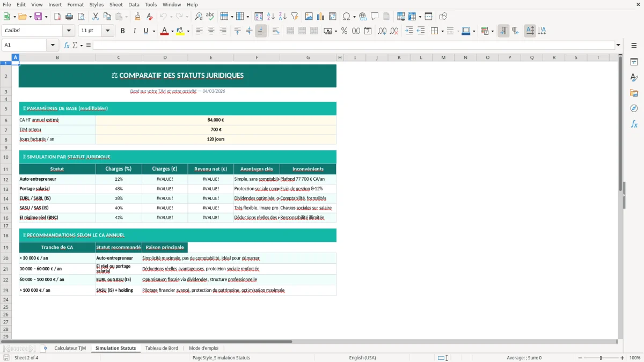Toggle Underline formatting

[x=145, y=31]
